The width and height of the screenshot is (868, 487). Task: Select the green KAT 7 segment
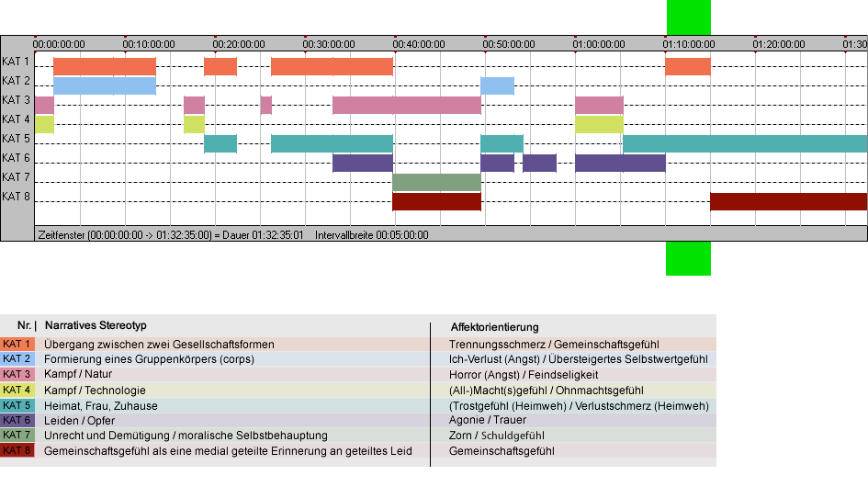click(x=437, y=182)
